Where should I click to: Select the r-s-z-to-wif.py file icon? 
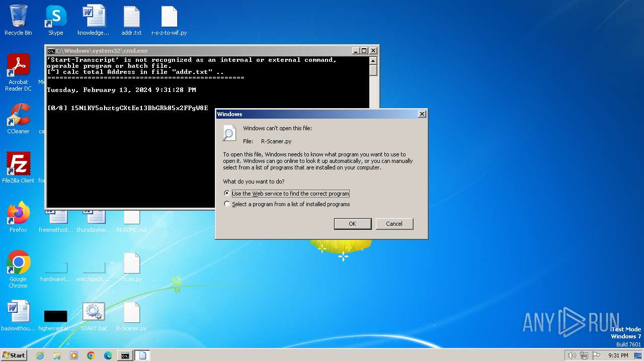point(169,20)
